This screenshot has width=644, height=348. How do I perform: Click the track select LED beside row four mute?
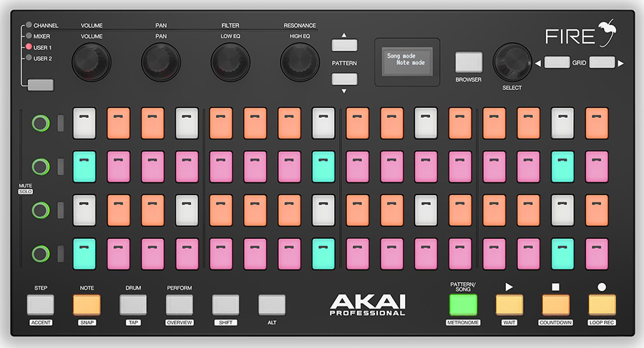(60, 254)
